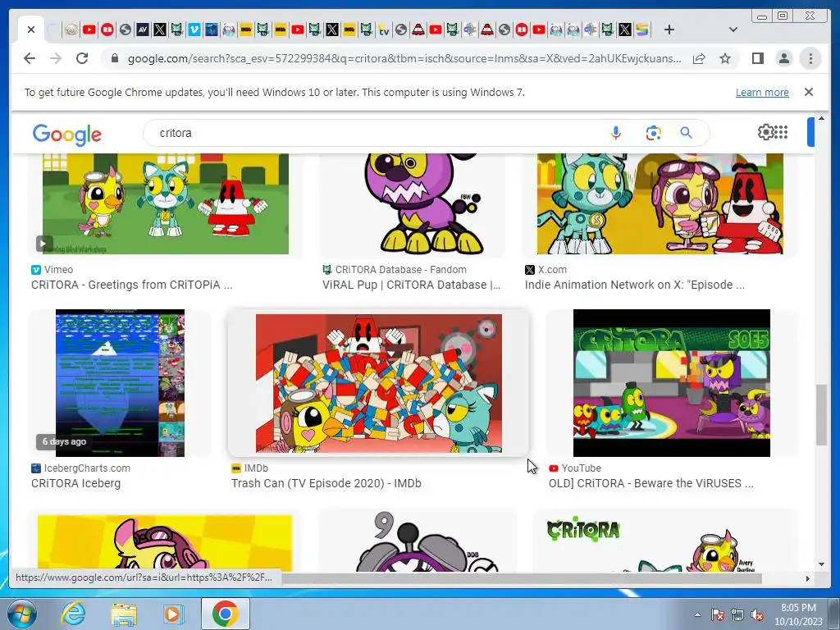The image size is (840, 630).
Task: Bookmark this page with the star icon
Action: tap(725, 58)
